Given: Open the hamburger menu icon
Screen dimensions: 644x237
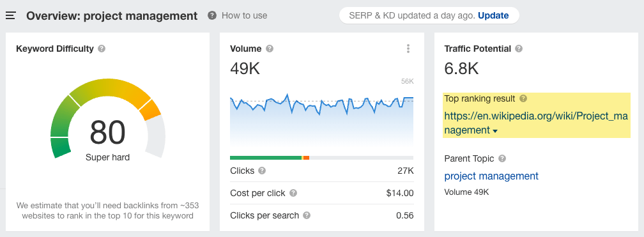Looking at the screenshot, I should tap(11, 15).
